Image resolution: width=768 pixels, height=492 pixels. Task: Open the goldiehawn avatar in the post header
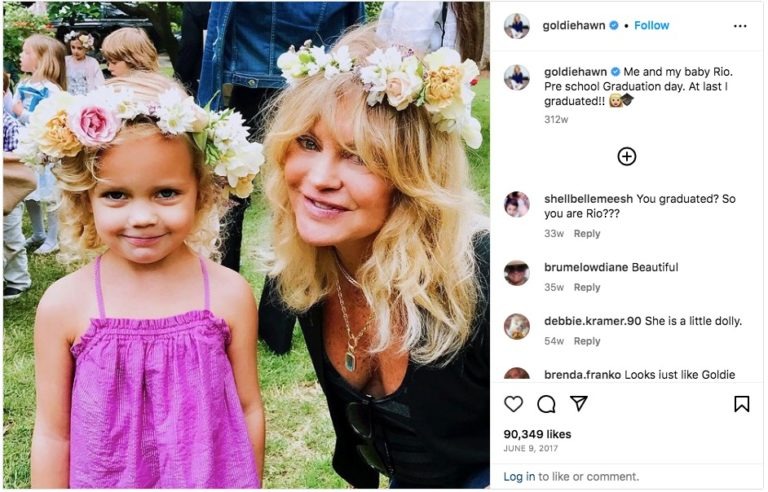pyautogui.click(x=517, y=26)
